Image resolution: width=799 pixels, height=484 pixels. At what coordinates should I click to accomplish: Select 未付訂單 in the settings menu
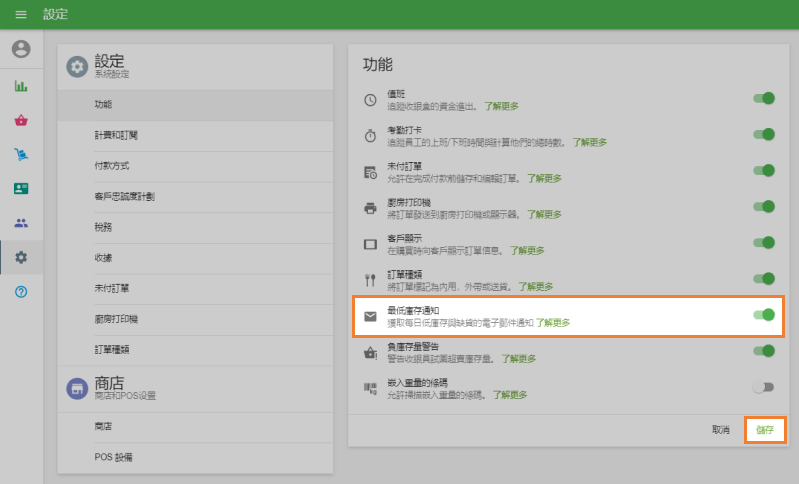(x=195, y=288)
